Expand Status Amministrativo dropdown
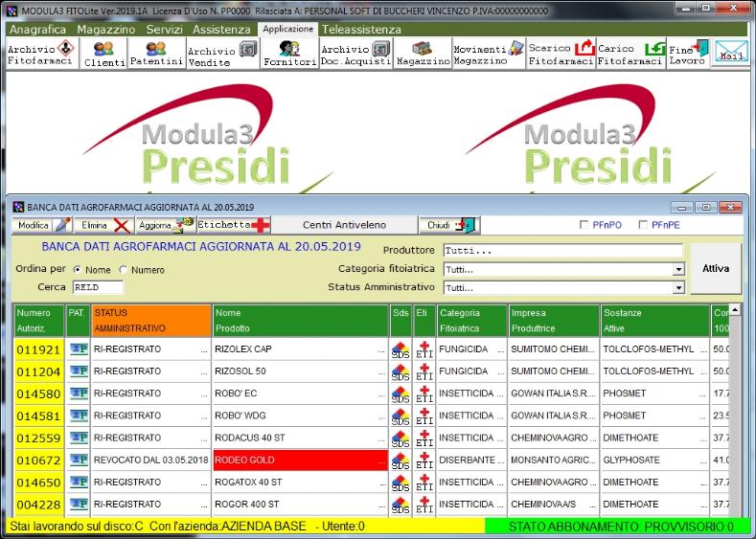 (678, 287)
